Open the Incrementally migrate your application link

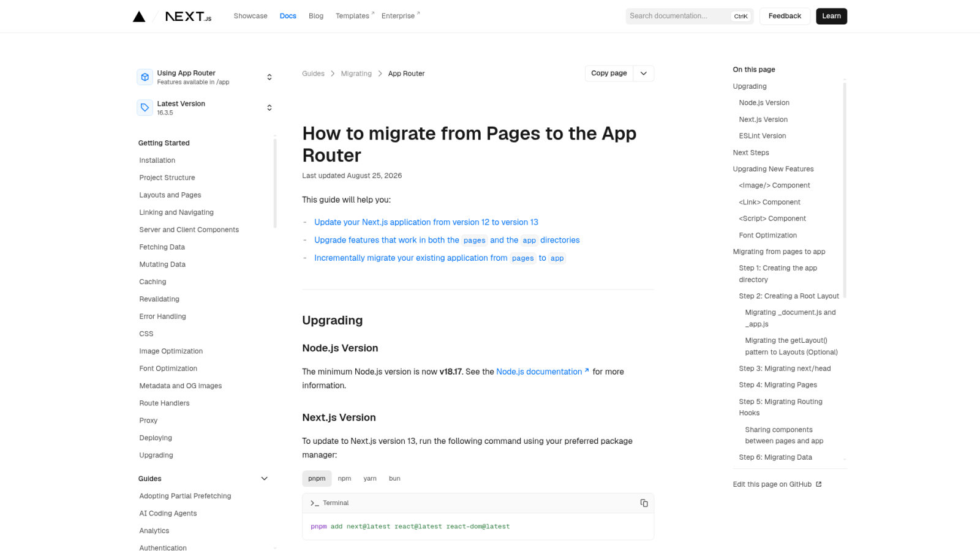[440, 258]
